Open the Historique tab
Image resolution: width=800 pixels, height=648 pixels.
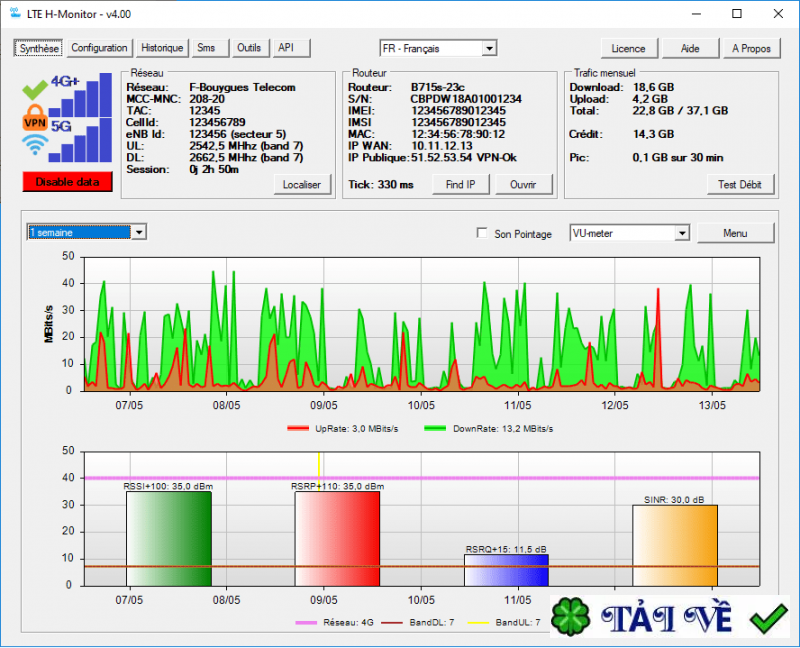click(160, 47)
